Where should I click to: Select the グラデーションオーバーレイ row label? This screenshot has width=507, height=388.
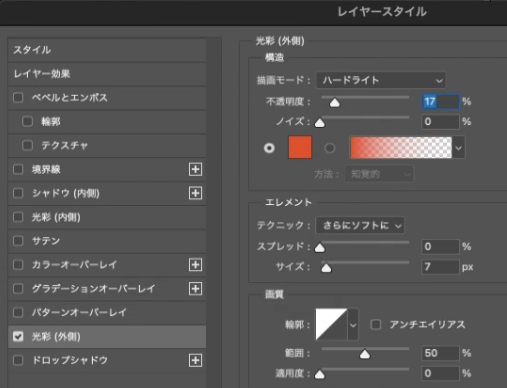[93, 289]
